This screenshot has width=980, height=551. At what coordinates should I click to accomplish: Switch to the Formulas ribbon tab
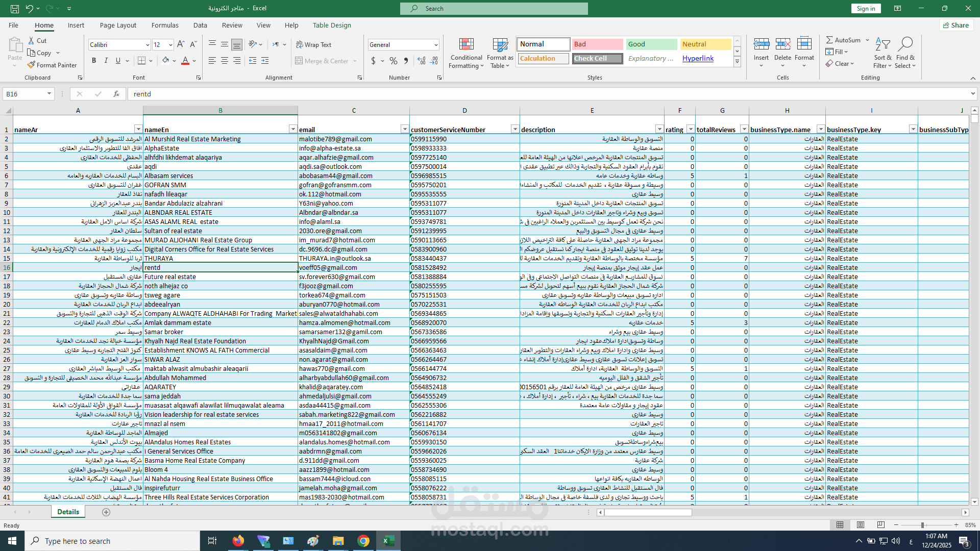[x=165, y=25]
